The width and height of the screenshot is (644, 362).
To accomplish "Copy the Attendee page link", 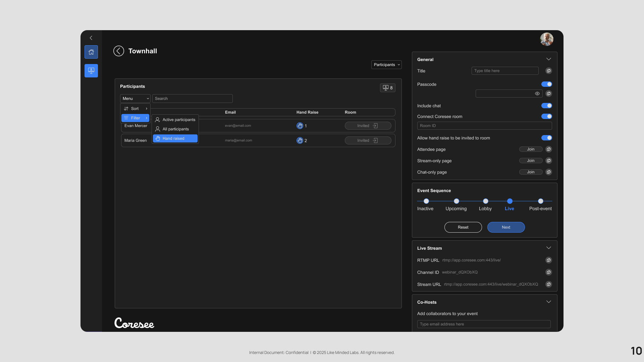I will [x=549, y=149].
